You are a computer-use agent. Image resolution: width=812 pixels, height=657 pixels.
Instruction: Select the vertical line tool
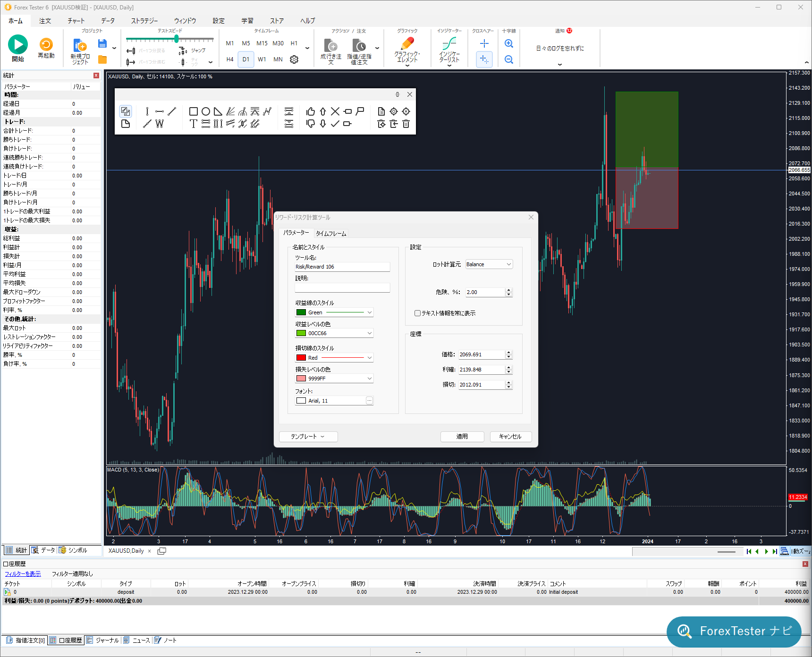147,111
